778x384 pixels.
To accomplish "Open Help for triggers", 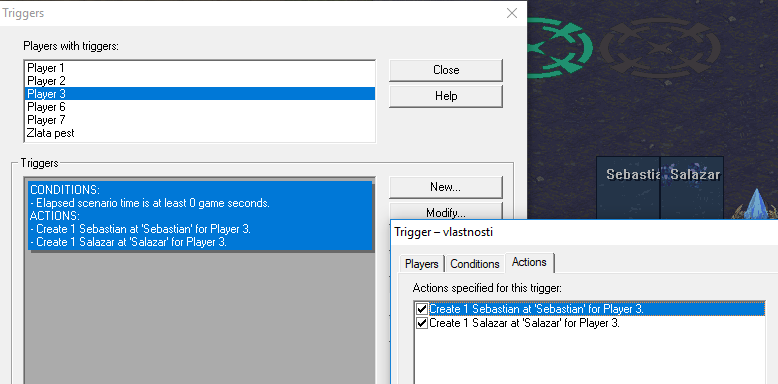I will 446,96.
